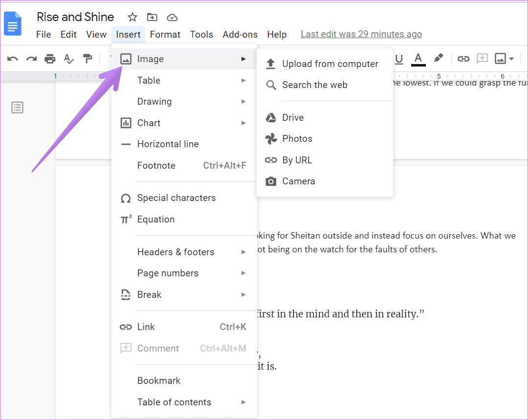Image resolution: width=528 pixels, height=420 pixels.
Task: Click the Redo icon in the toolbar
Action: tap(31, 58)
